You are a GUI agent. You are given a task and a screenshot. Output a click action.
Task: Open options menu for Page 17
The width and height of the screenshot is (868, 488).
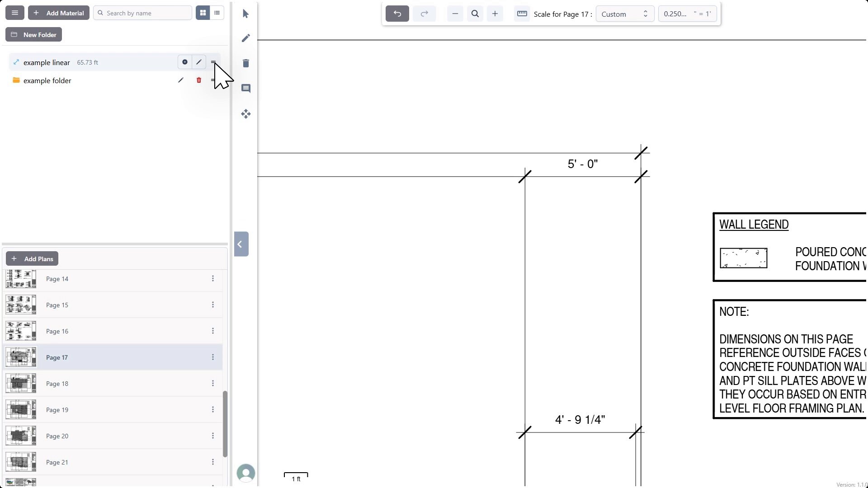tap(213, 357)
